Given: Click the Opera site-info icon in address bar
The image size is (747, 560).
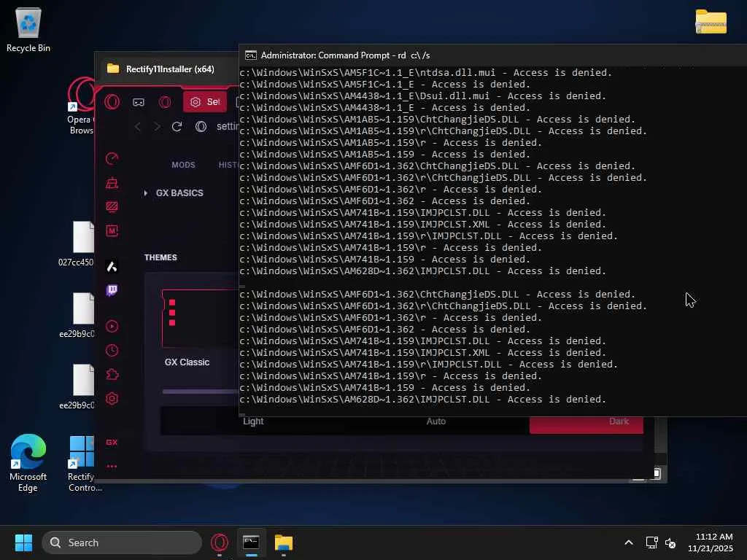Looking at the screenshot, I should [201, 127].
